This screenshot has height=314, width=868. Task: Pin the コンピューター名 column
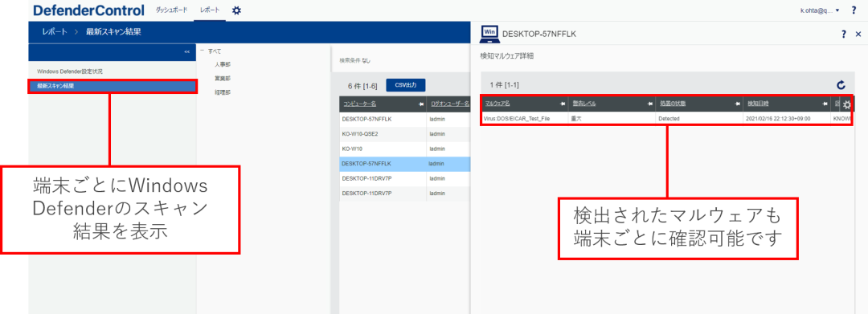(421, 104)
